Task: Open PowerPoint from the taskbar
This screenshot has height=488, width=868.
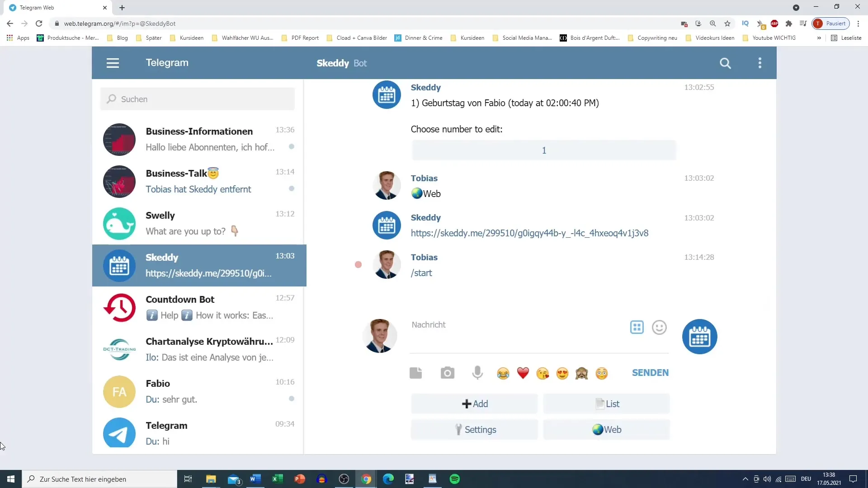Action: 300,479
